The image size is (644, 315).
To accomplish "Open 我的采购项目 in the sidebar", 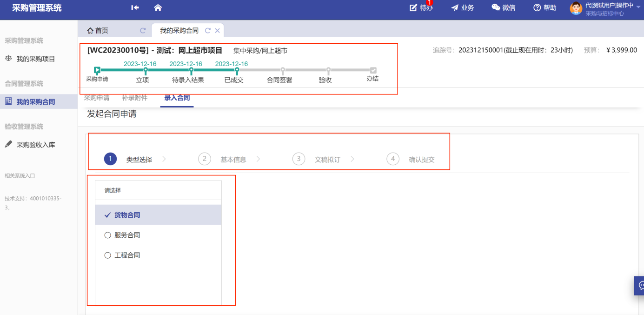I will click(x=36, y=59).
